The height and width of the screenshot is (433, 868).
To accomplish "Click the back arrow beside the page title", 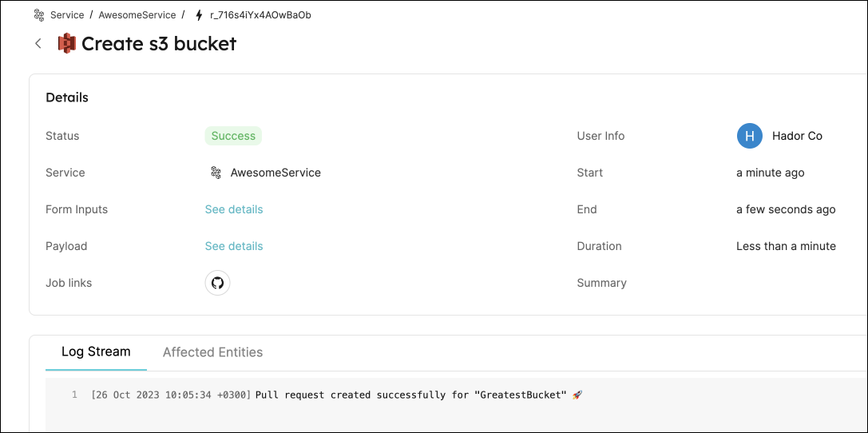I will coord(38,44).
